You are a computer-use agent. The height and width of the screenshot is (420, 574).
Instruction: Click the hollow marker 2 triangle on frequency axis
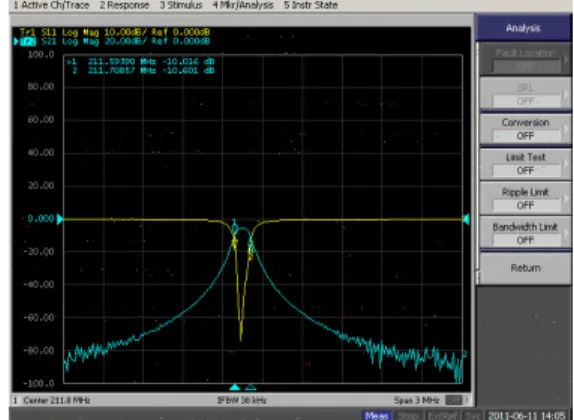point(250,387)
